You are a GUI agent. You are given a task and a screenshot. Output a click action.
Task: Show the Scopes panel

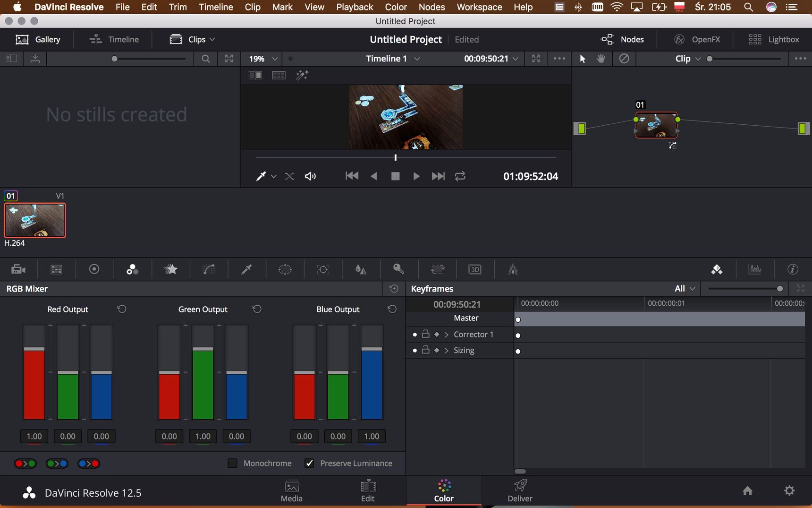[755, 269]
